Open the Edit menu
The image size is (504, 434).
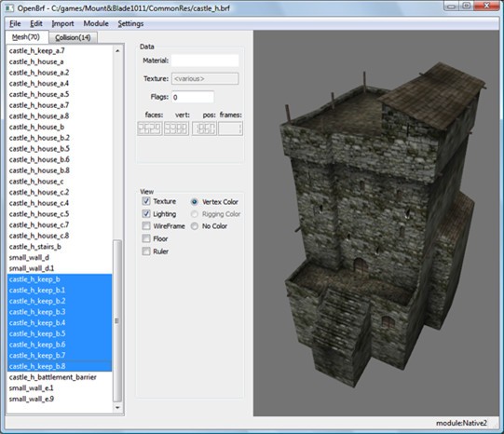(36, 24)
